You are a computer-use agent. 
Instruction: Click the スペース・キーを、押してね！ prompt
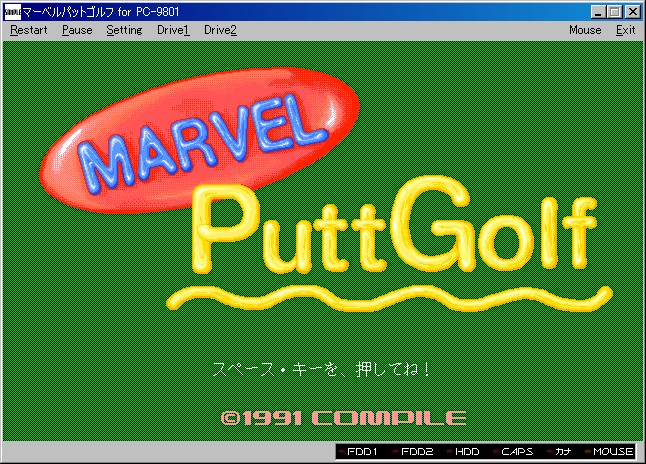[x=321, y=369]
